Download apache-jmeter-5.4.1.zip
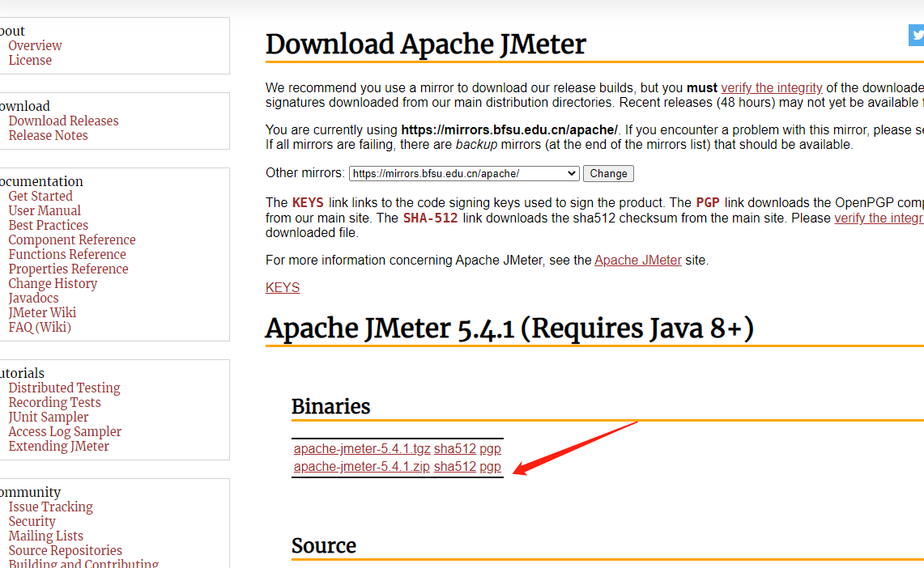The image size is (924, 568). click(362, 467)
